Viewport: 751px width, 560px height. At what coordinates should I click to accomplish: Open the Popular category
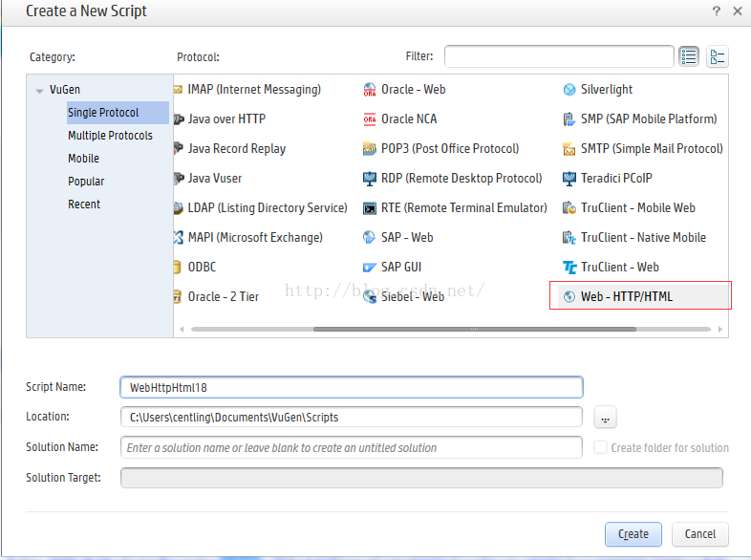click(86, 182)
